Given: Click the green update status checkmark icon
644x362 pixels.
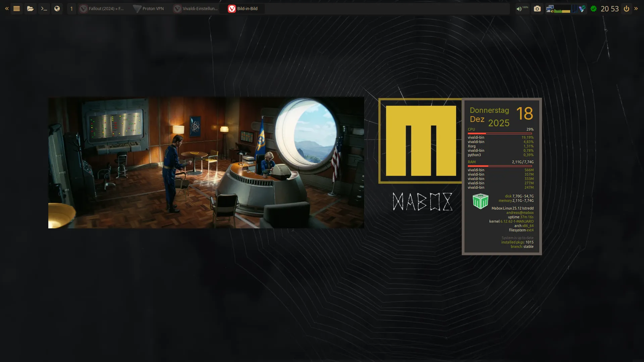Looking at the screenshot, I should coord(594,9).
